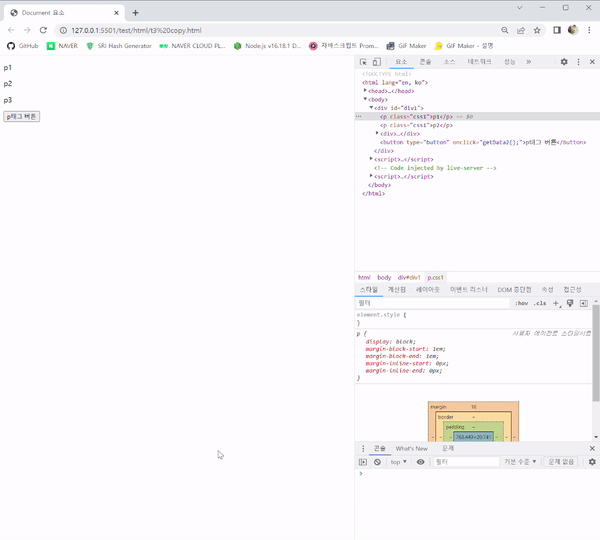The height and width of the screenshot is (540, 600).
Task: Open NAVER CLOUD PL... bookmark
Action: tap(192, 46)
